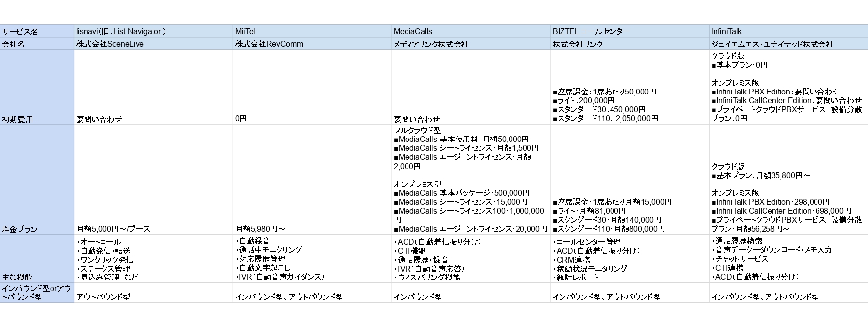Click BIZTEL's インバウンド型、アウトバウンド型 cell
The image size is (868, 327).
click(630, 293)
